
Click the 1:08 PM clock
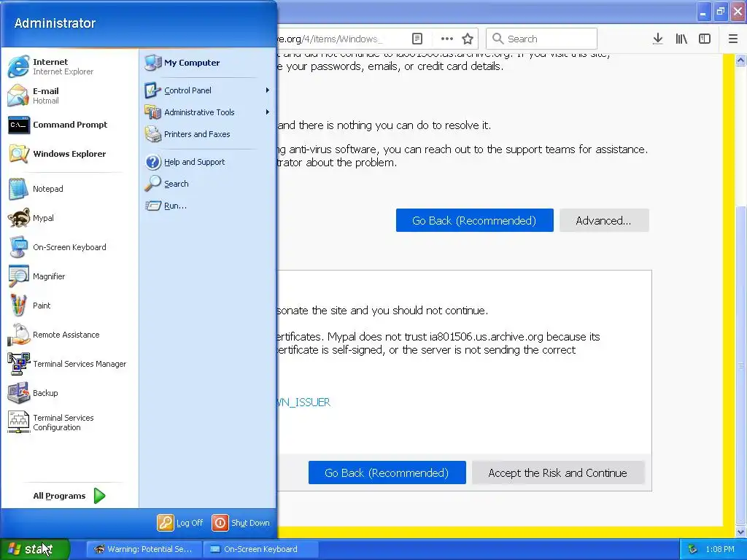click(720, 549)
